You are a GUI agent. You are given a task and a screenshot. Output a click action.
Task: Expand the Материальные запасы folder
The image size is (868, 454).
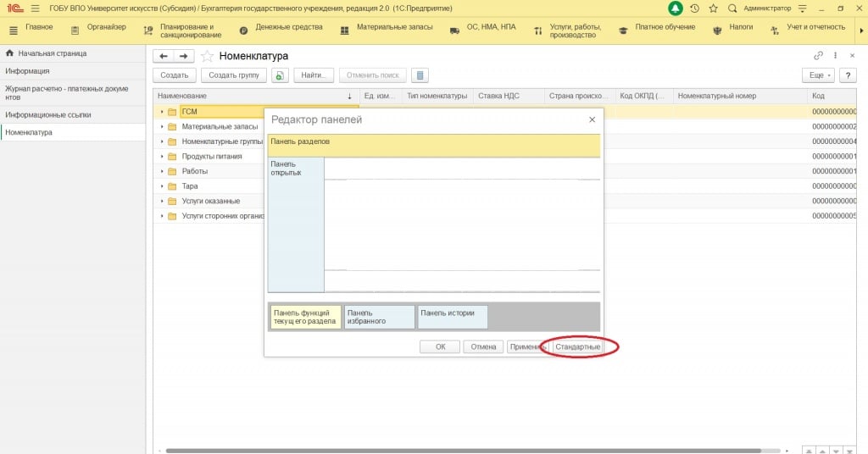pyautogui.click(x=161, y=127)
